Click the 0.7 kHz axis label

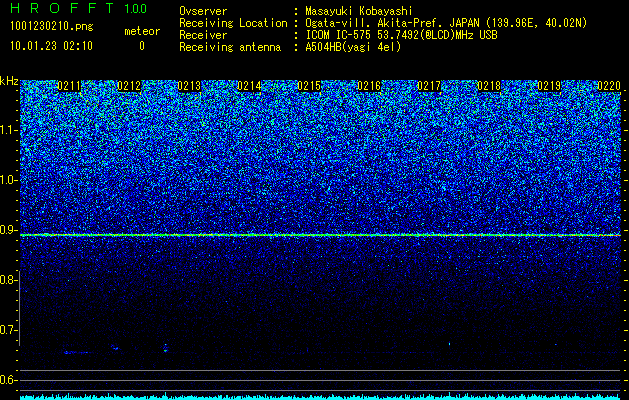pyautogui.click(x=9, y=330)
